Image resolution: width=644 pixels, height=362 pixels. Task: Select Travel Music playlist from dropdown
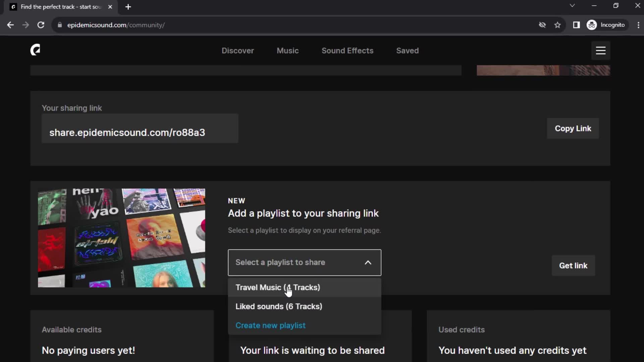tap(277, 287)
